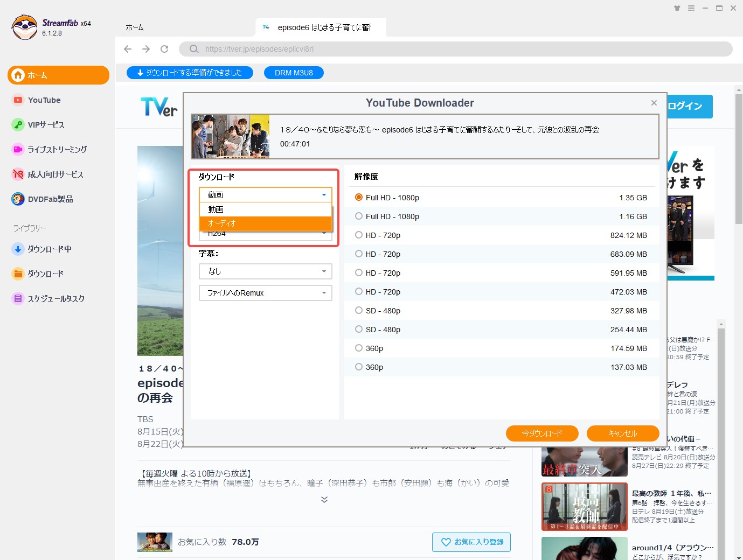Click the キャンセル button
Viewport: 743px width, 560px height.
click(x=623, y=433)
